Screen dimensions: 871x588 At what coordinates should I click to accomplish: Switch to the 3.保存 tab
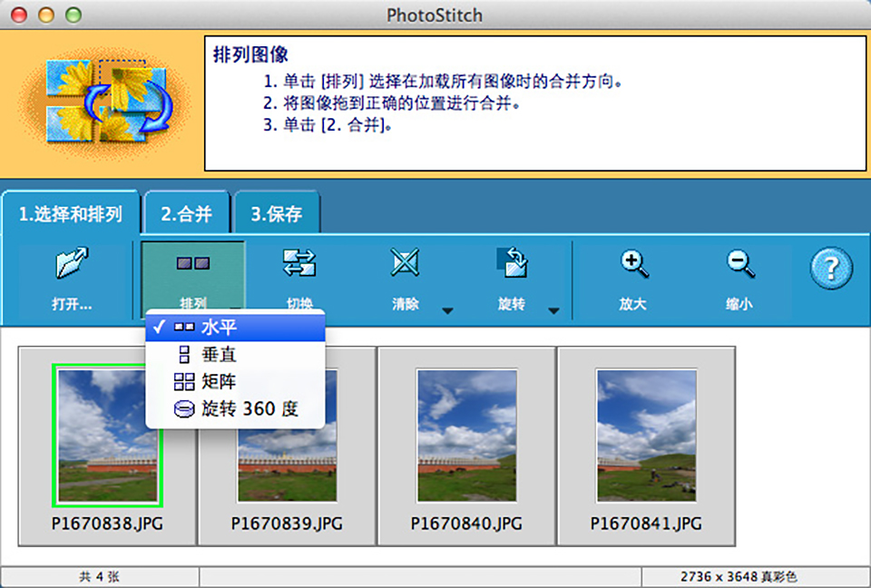pos(276,215)
